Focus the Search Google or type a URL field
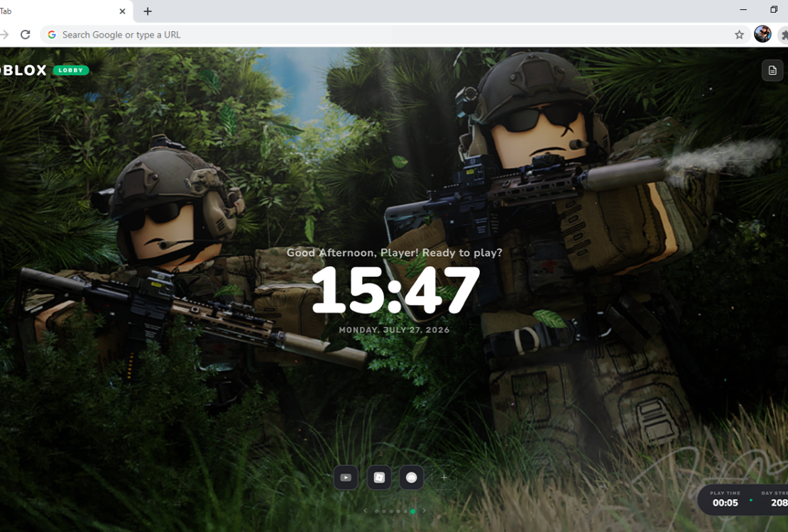 coord(395,35)
